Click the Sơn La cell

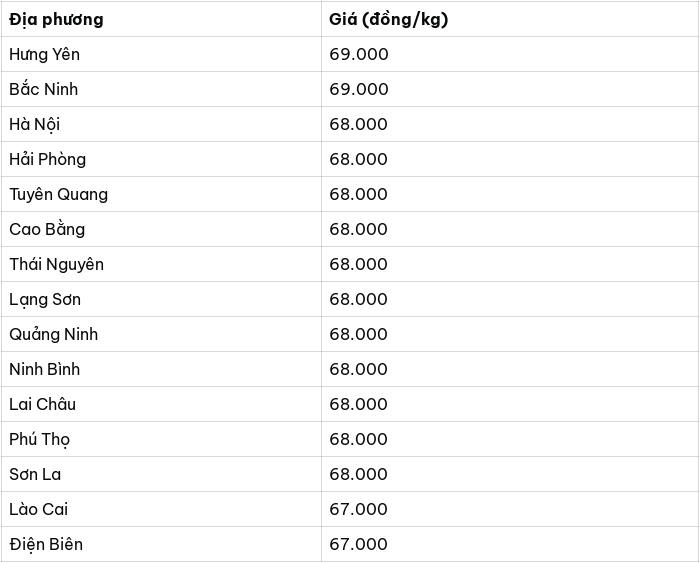[x=161, y=474]
